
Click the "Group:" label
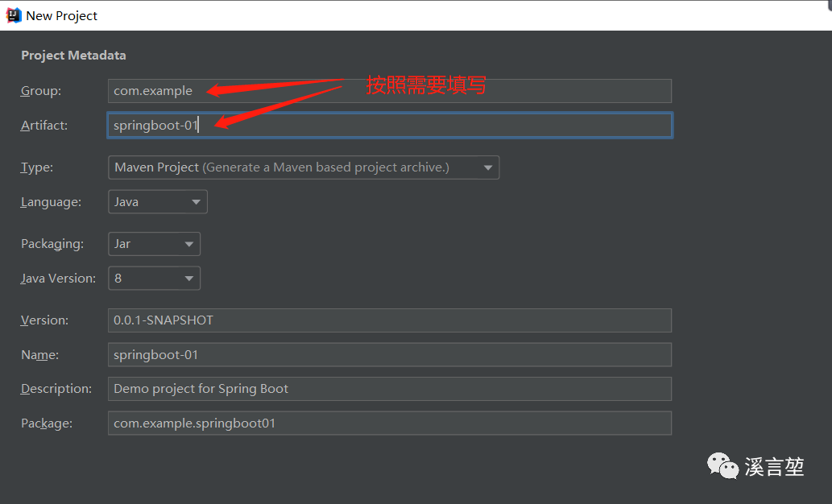click(x=41, y=91)
